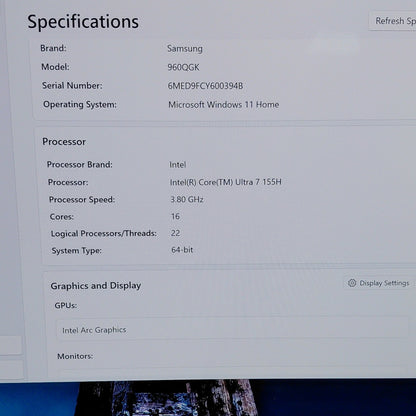Click the Monitors label
Screen dimensions: 416x416
75,356
